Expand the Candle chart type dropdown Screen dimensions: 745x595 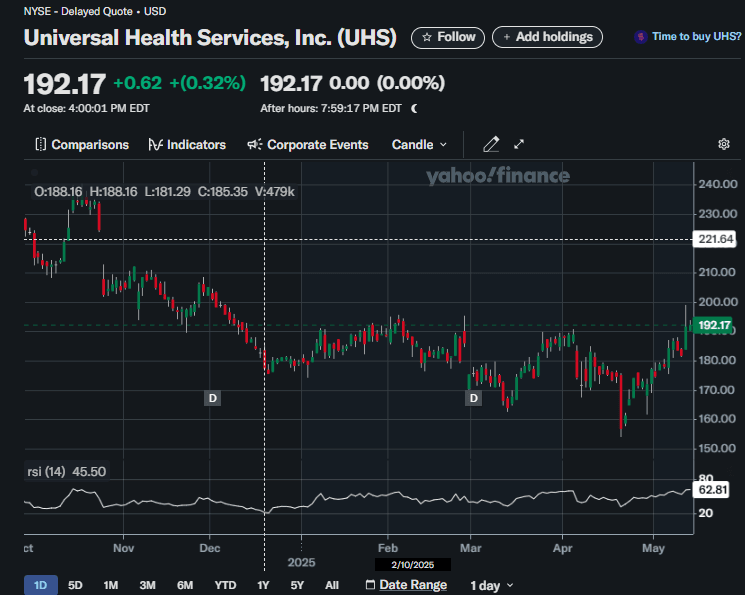(x=420, y=144)
